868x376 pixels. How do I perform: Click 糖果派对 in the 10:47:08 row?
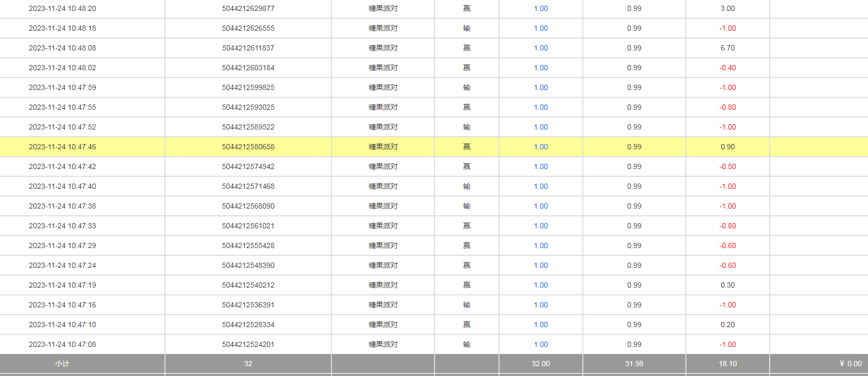[383, 344]
